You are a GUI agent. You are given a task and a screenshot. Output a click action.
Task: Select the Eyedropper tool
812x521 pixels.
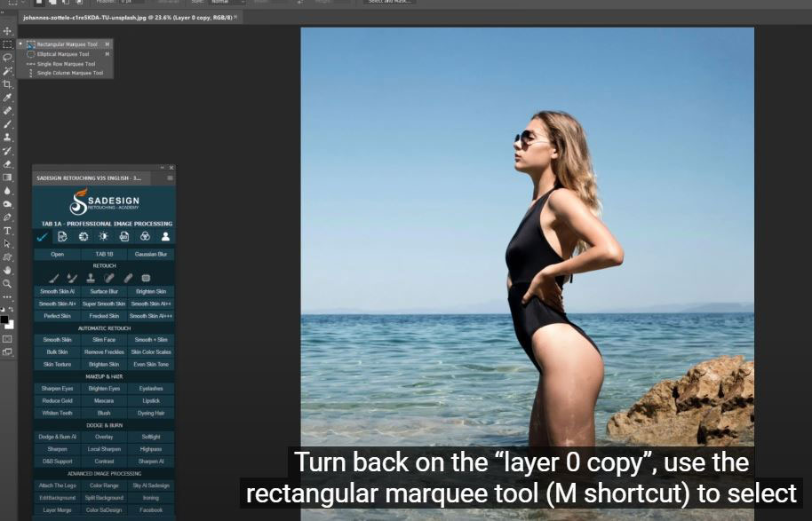coord(7,98)
